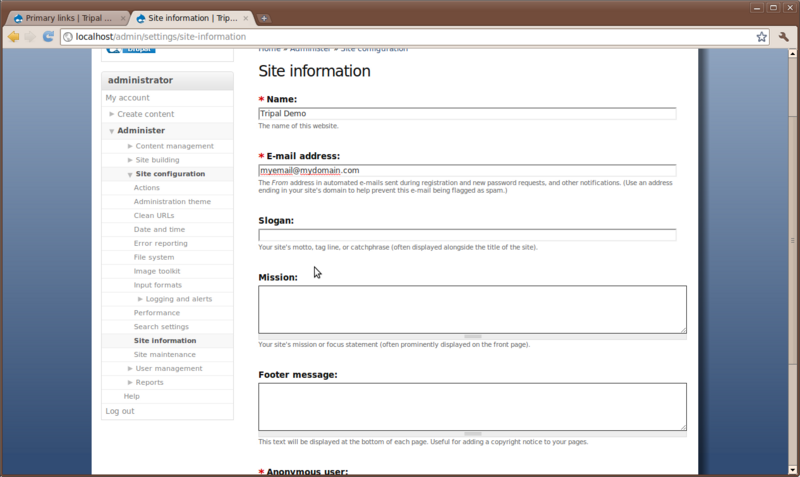Open Content management link
This screenshot has width=800, height=477.
(x=174, y=146)
